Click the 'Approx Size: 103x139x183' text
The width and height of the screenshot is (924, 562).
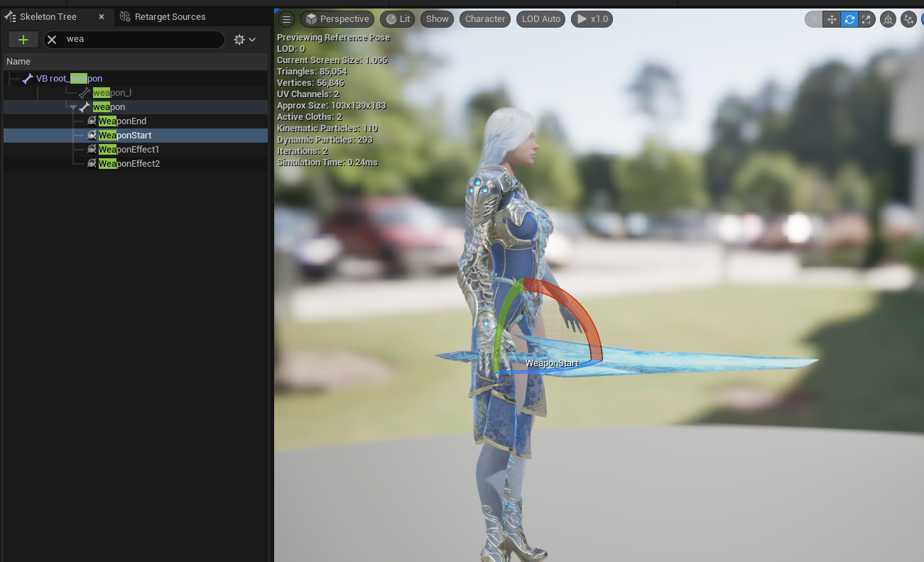point(331,106)
